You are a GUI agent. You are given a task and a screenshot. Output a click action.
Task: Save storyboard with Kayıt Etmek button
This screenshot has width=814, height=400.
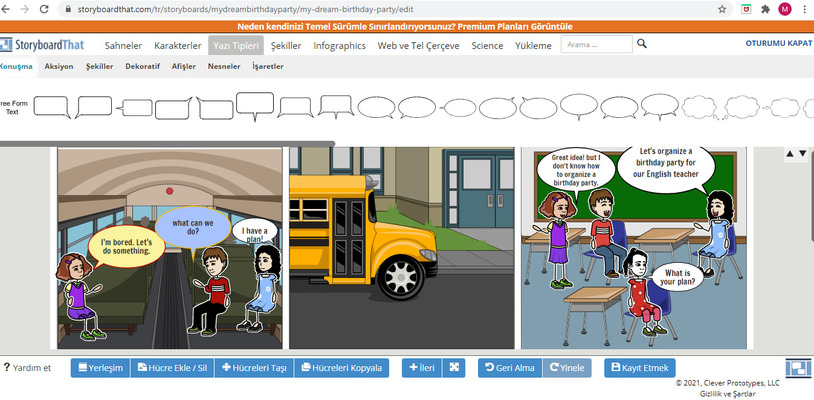tap(640, 368)
